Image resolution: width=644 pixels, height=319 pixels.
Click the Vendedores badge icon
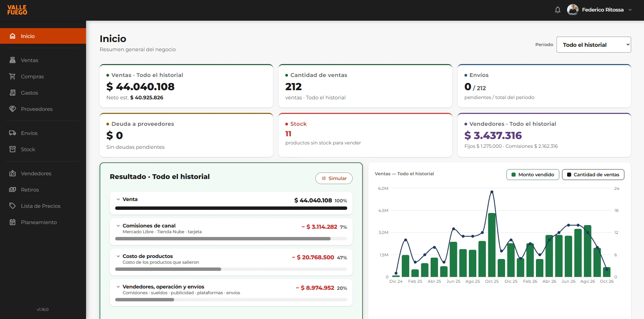tap(13, 173)
